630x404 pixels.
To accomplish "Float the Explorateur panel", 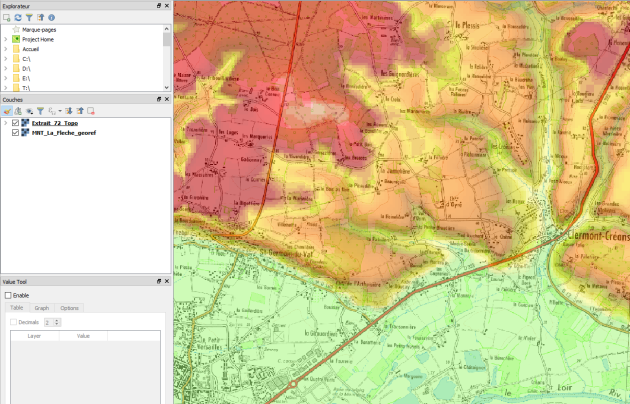I will coord(159,6).
